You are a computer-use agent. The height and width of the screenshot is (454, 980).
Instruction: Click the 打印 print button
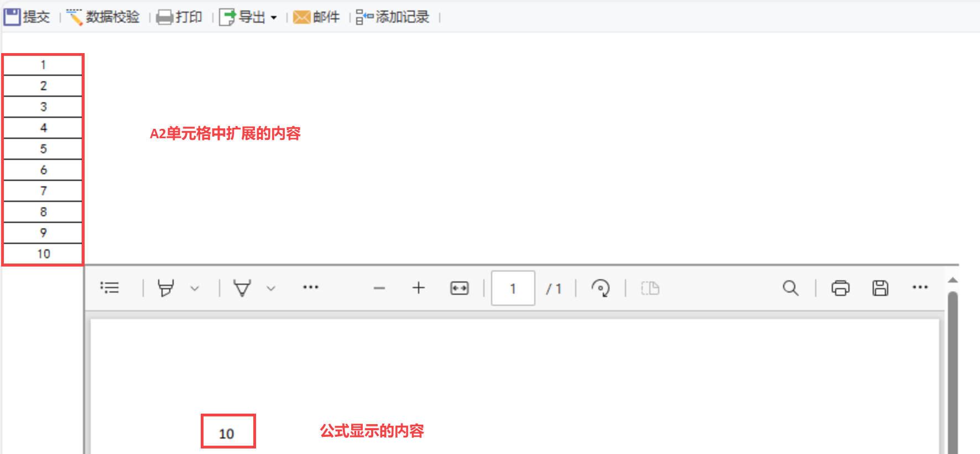click(x=179, y=17)
